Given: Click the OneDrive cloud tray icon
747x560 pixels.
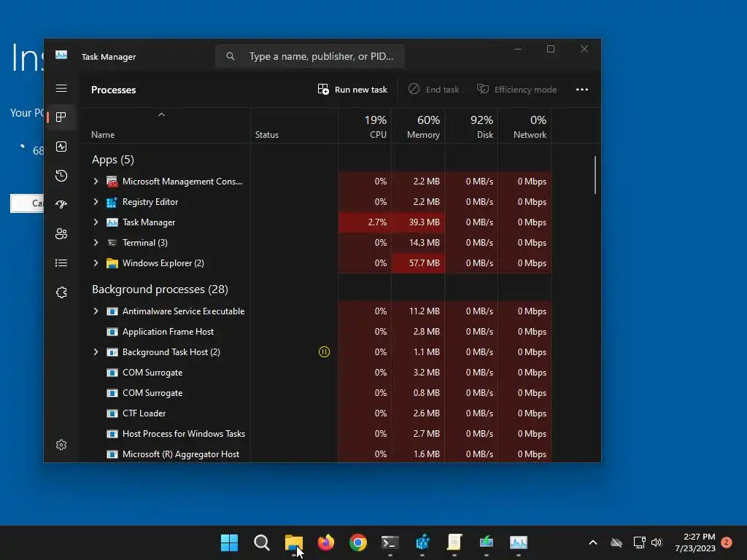Looking at the screenshot, I should coord(616,542).
